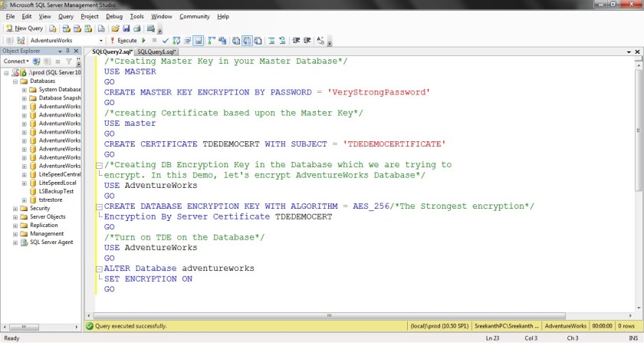Click the Filter icon in Object Explorer
Viewport: 644px width, 343px height.
pos(67,61)
